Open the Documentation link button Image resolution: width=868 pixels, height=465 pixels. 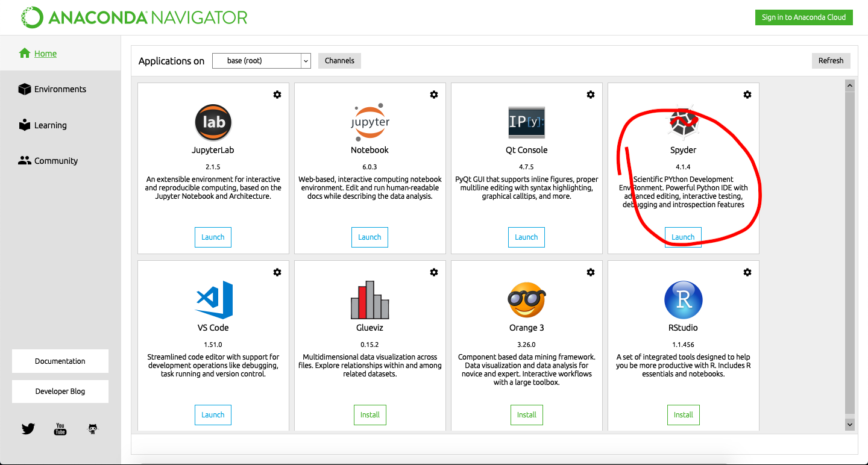pos(60,361)
